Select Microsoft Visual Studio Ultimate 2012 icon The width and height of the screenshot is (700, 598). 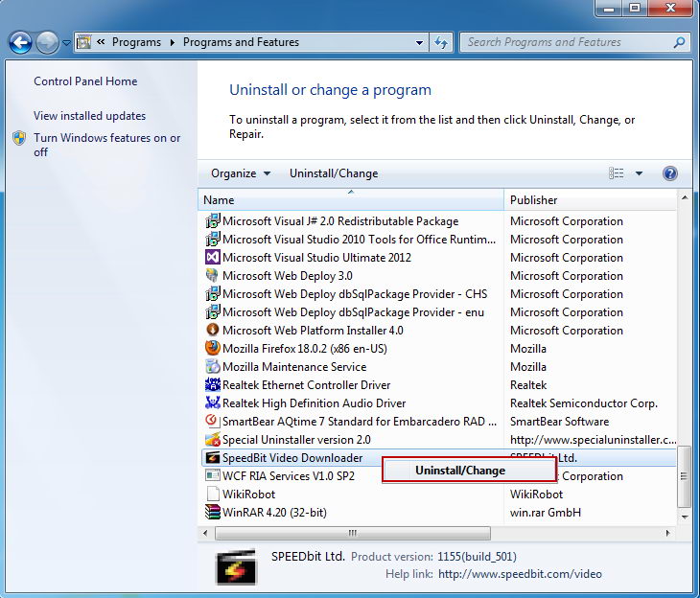(213, 258)
